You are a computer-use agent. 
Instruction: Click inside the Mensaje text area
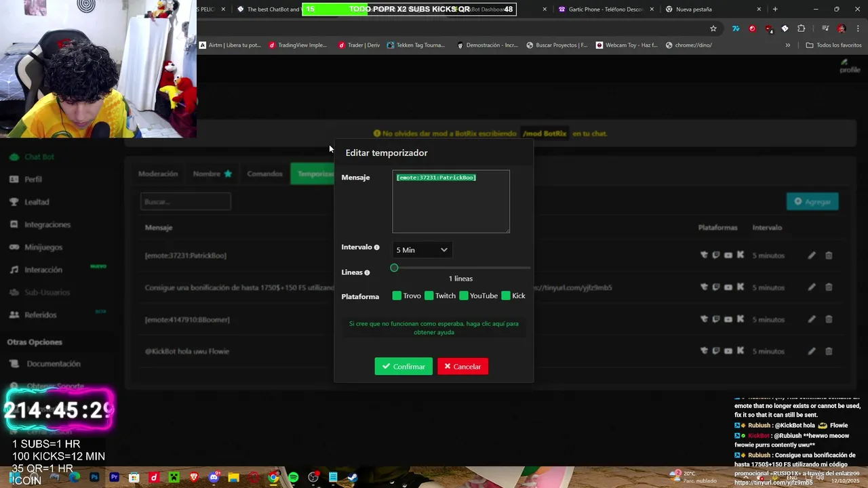(451, 201)
